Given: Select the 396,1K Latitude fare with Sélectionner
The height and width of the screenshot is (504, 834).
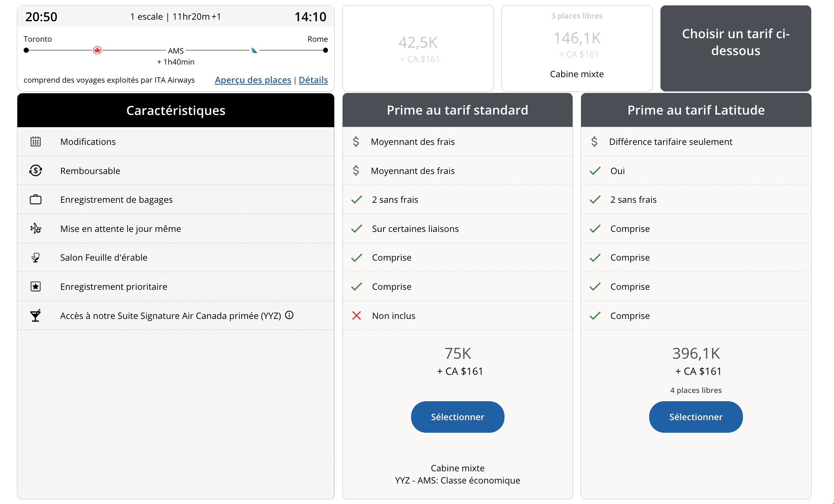Looking at the screenshot, I should [x=696, y=417].
